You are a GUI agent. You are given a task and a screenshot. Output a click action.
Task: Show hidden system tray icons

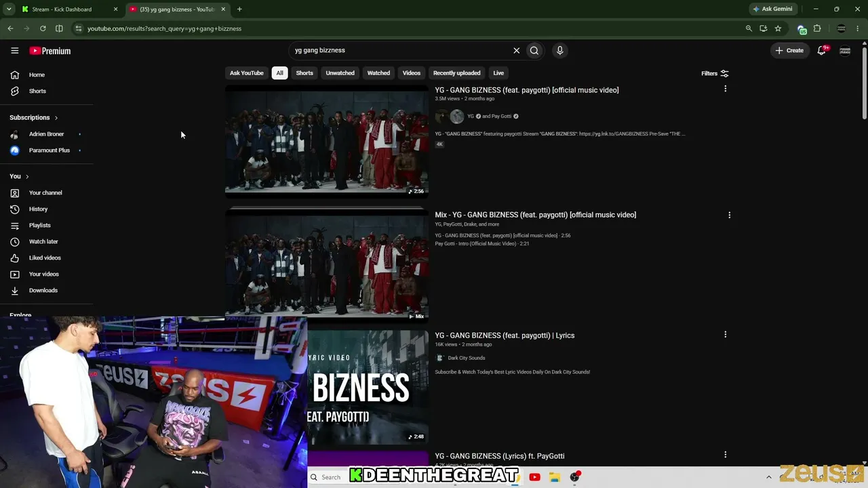point(768,477)
